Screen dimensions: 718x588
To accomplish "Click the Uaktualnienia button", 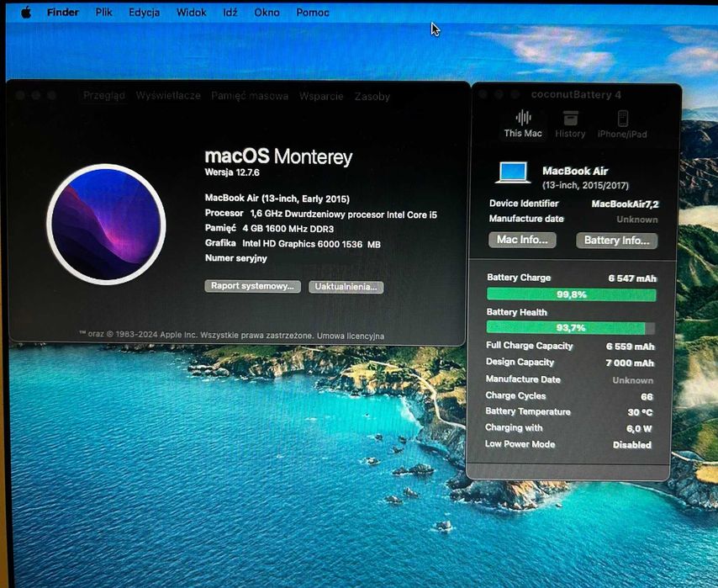I will [346, 287].
